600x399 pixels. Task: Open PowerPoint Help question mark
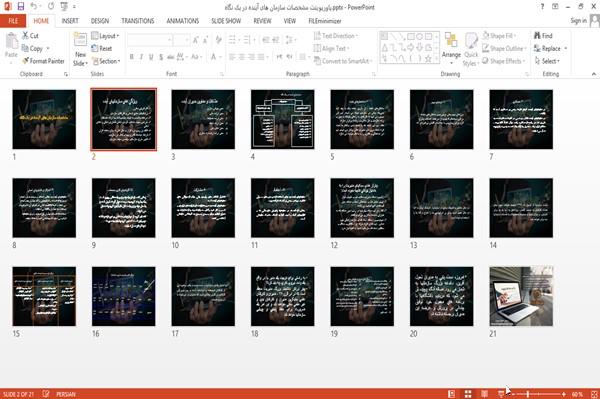click(x=542, y=7)
